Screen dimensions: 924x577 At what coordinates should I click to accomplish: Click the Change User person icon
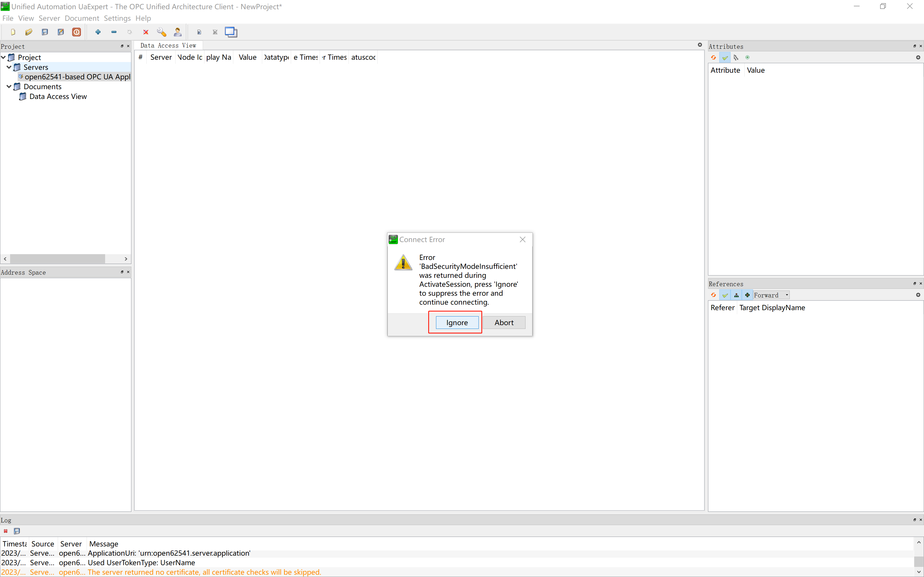click(178, 32)
